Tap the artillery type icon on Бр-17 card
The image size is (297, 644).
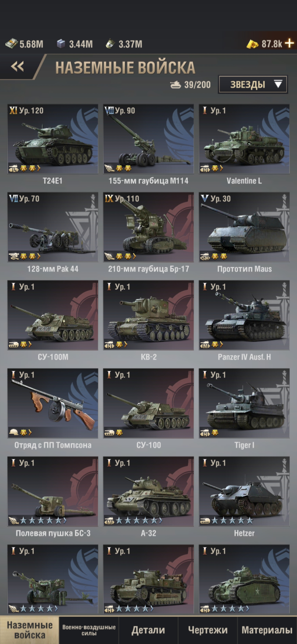(x=109, y=256)
